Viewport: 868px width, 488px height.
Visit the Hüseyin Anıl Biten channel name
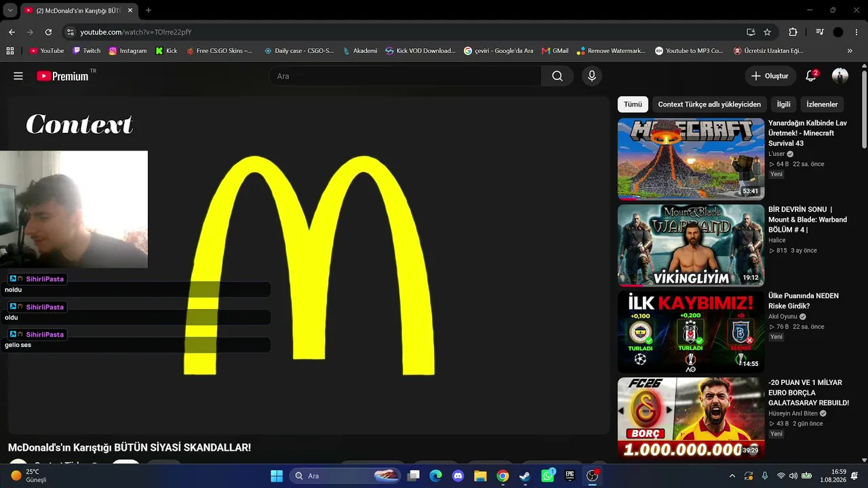(x=793, y=413)
